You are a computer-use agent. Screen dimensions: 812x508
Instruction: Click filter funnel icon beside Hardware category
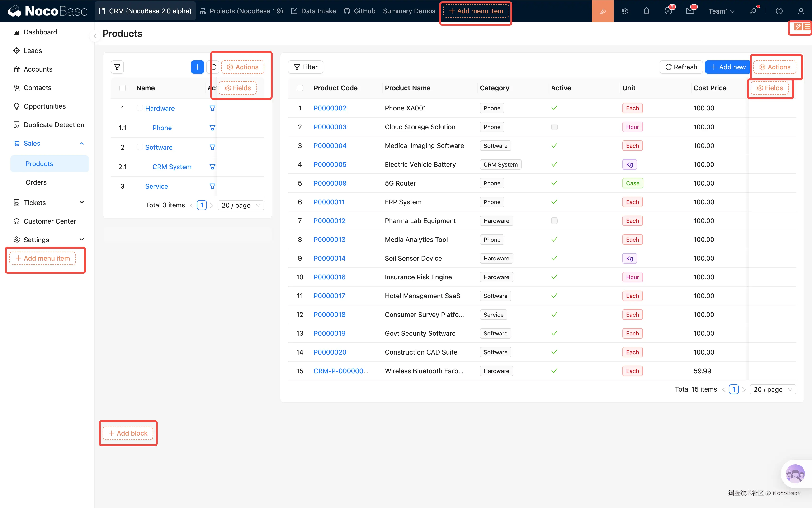[212, 109]
